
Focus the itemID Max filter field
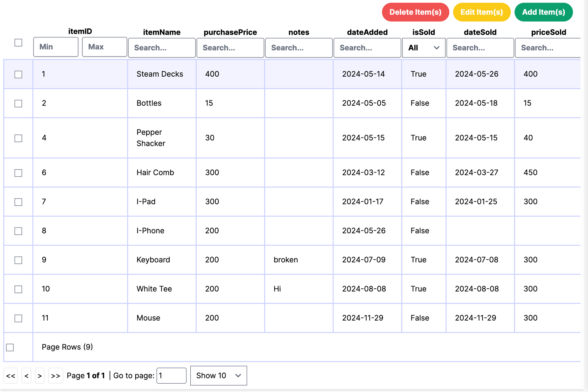tap(105, 47)
